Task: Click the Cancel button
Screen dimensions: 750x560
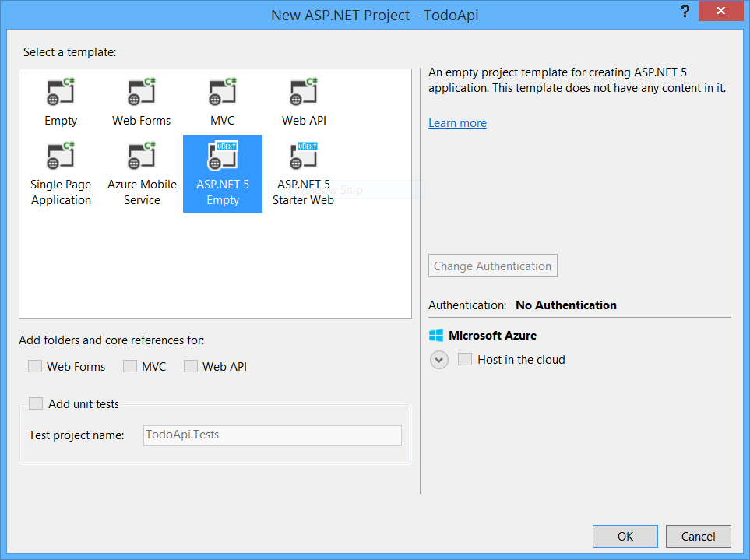Action: pos(699,536)
